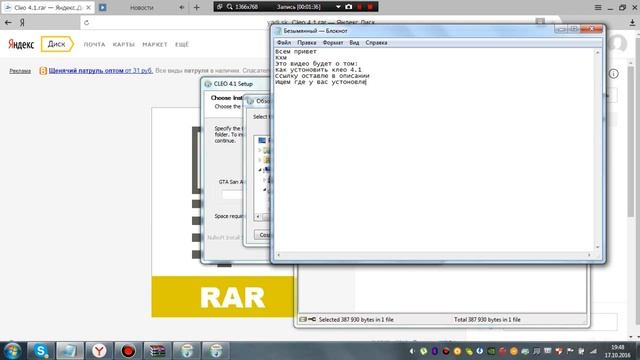This screenshot has height=360, width=640.
Task: Click the Notepad horizontal scrollbar right arrow
Action: (x=589, y=255)
